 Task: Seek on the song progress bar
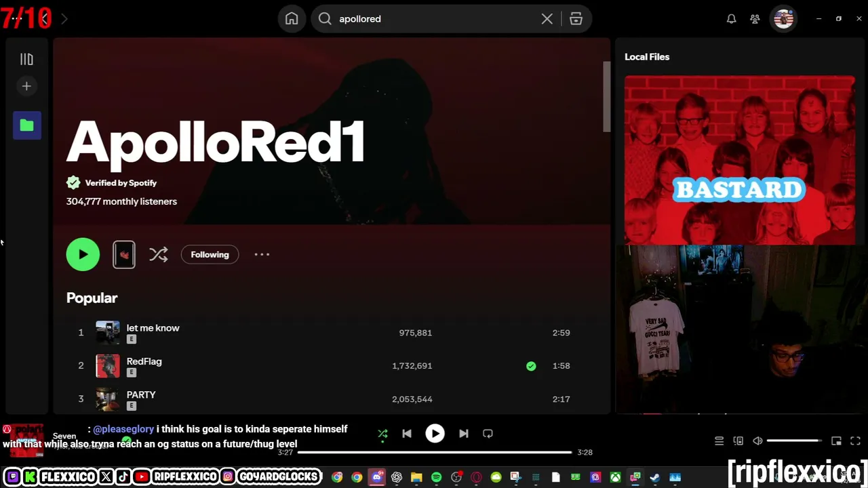(435, 452)
